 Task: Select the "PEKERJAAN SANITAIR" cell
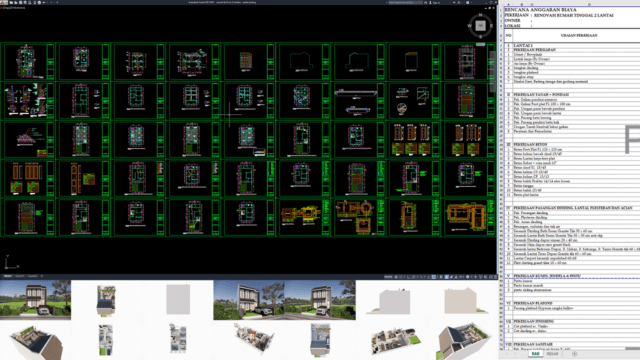533,344
